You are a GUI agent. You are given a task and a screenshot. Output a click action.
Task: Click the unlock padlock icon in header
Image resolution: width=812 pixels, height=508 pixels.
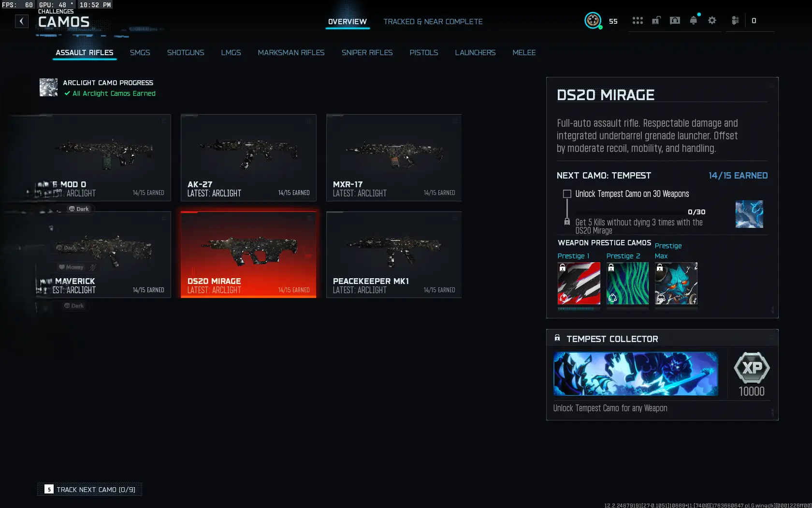pyautogui.click(x=656, y=20)
